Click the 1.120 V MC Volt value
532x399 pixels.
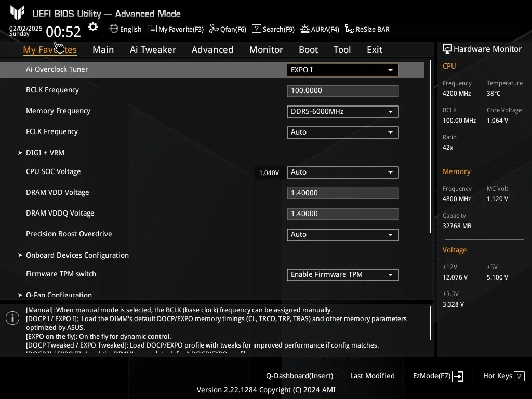(x=497, y=199)
